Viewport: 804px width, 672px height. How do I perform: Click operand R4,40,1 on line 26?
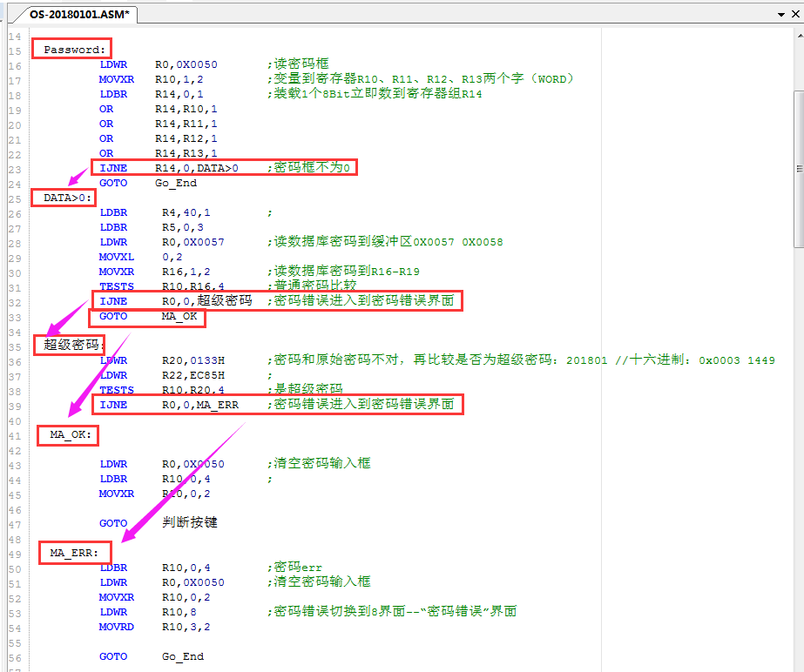pyautogui.click(x=186, y=212)
